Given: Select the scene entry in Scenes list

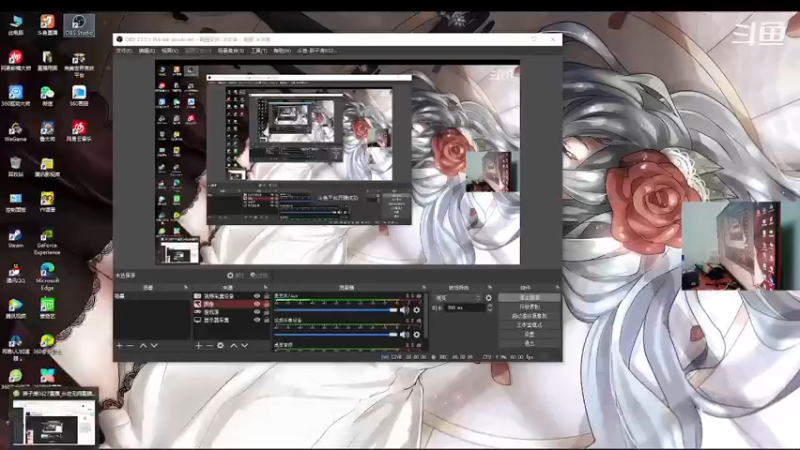Looking at the screenshot, I should [x=152, y=296].
